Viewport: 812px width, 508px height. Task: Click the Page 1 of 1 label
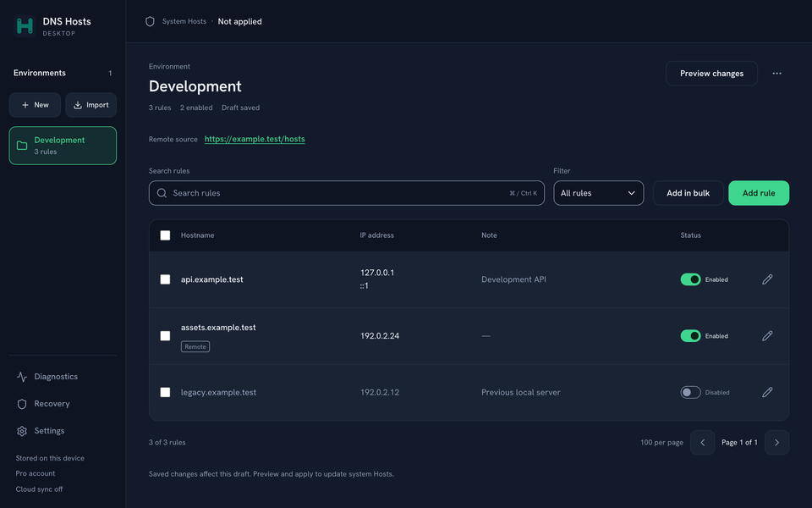pyautogui.click(x=739, y=443)
